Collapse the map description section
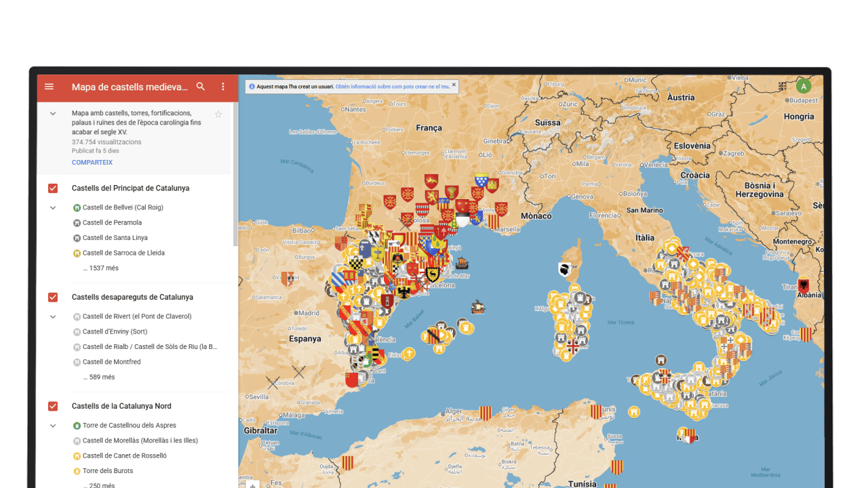This screenshot has width=868, height=488. 53,113
